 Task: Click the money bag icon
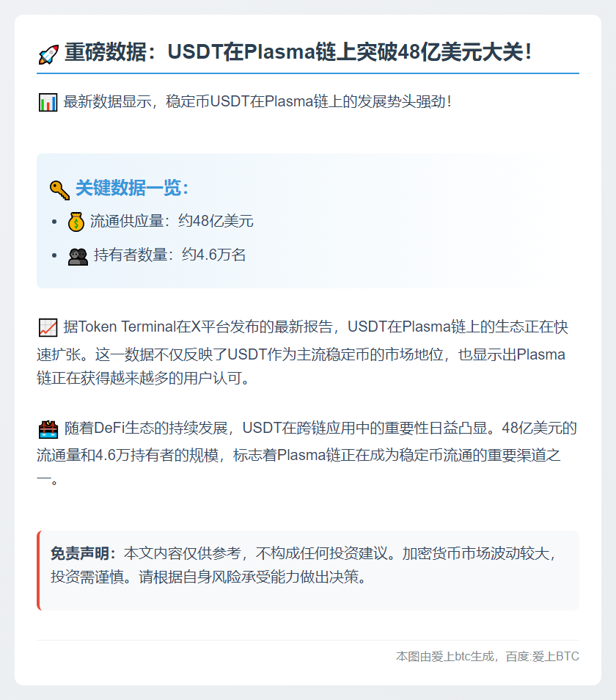(76, 222)
